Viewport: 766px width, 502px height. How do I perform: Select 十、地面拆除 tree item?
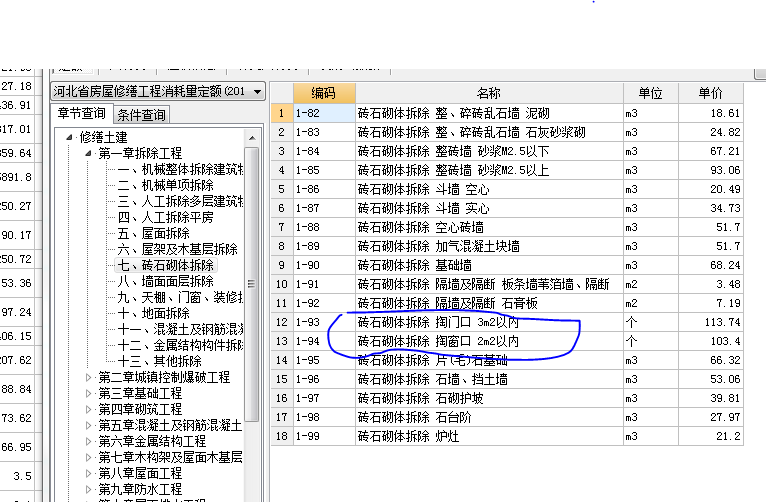153,313
